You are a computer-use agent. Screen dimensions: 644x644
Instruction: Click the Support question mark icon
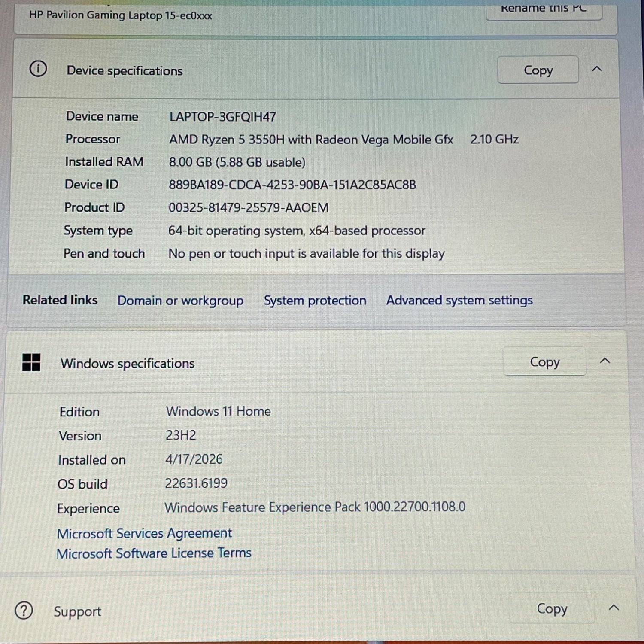[x=24, y=610]
